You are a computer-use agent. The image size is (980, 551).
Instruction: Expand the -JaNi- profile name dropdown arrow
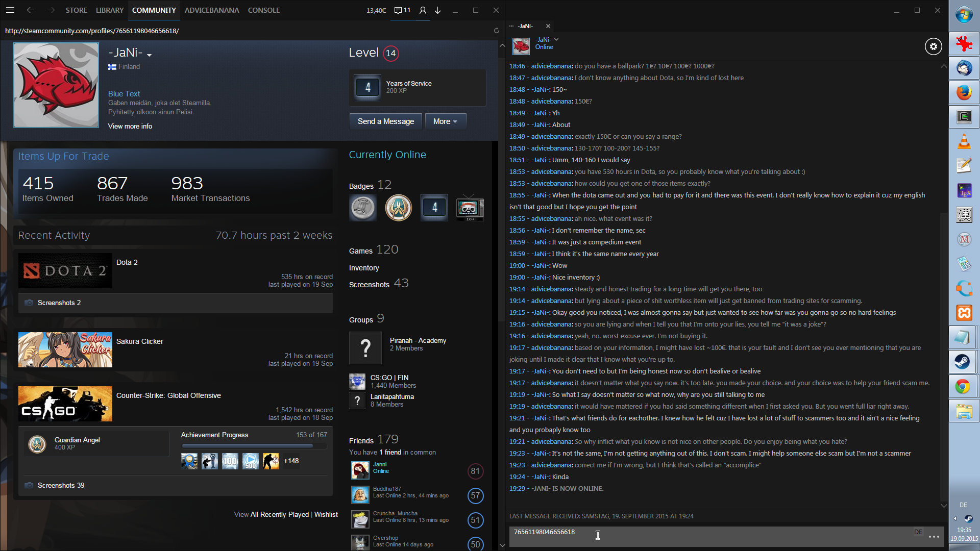tap(150, 55)
